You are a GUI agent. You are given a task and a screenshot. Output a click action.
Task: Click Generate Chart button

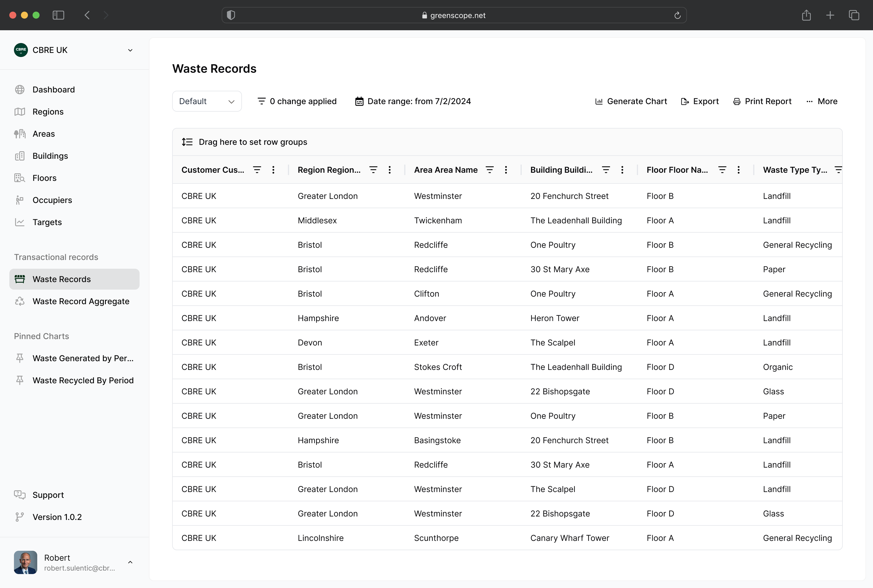point(631,101)
